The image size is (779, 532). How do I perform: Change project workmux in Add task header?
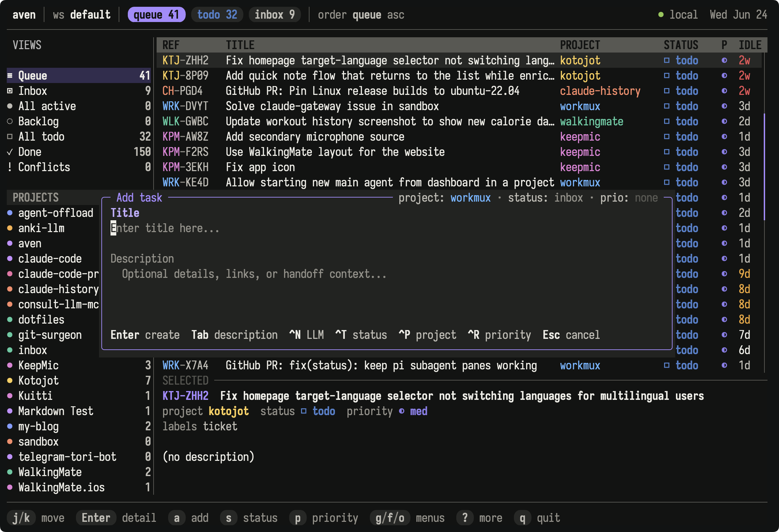tap(444, 198)
